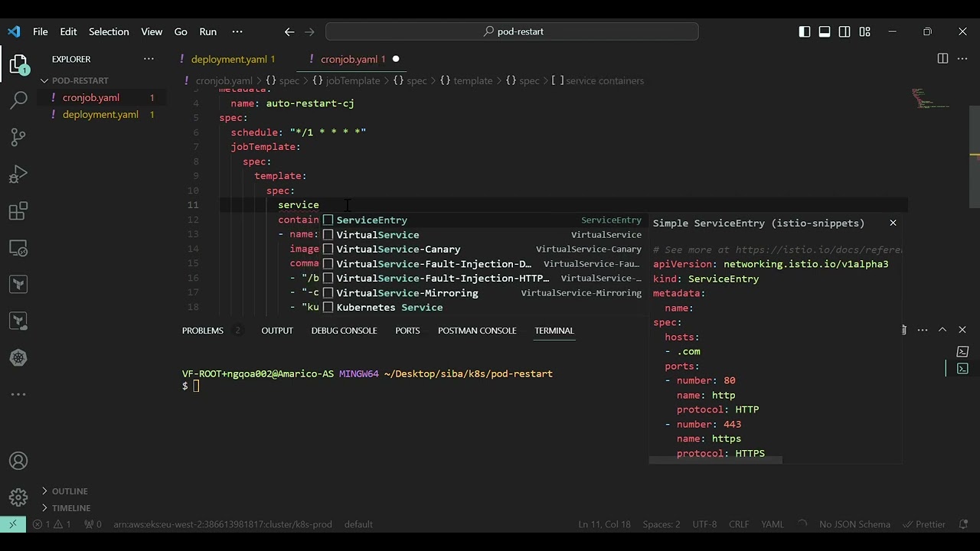Change the CRLF end of line sequence
The image size is (980, 551).
coord(739,524)
